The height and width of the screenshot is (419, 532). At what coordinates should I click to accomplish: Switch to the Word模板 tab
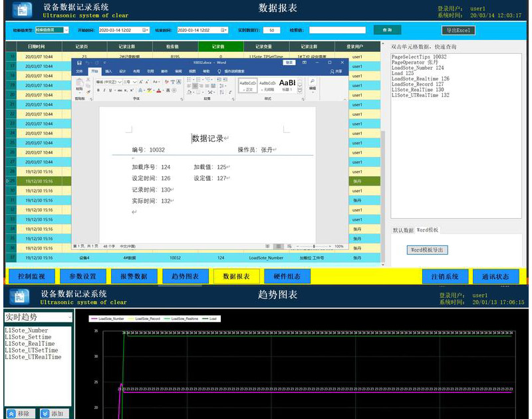tap(428, 230)
